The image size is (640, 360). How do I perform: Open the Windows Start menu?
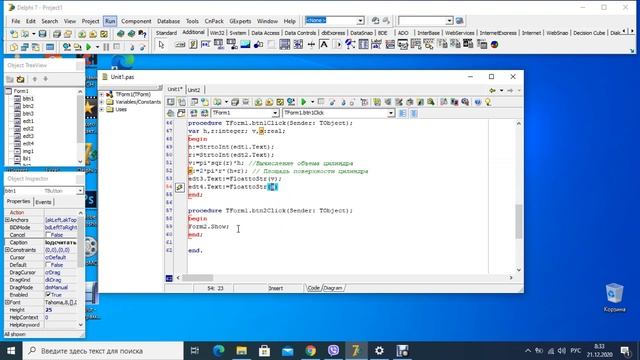(x=11, y=351)
